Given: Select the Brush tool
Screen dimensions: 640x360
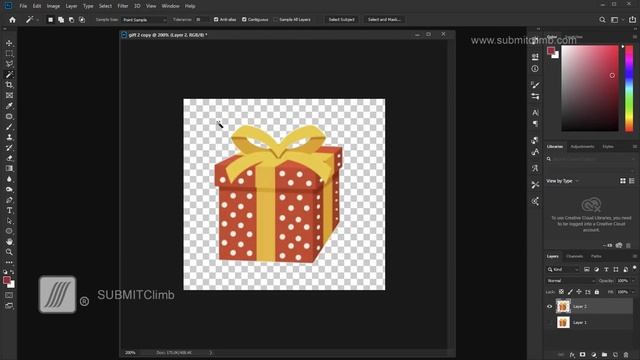Looking at the screenshot, I should point(9,127).
